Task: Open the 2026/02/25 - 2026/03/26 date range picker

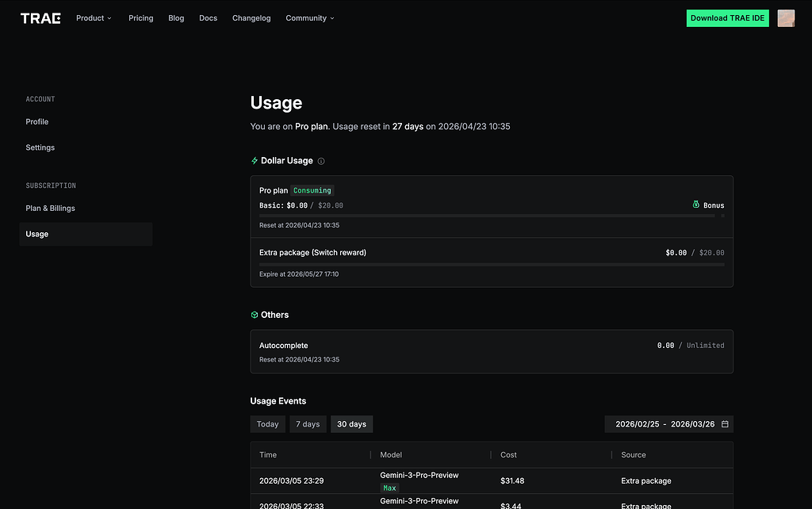Action: coord(668,424)
